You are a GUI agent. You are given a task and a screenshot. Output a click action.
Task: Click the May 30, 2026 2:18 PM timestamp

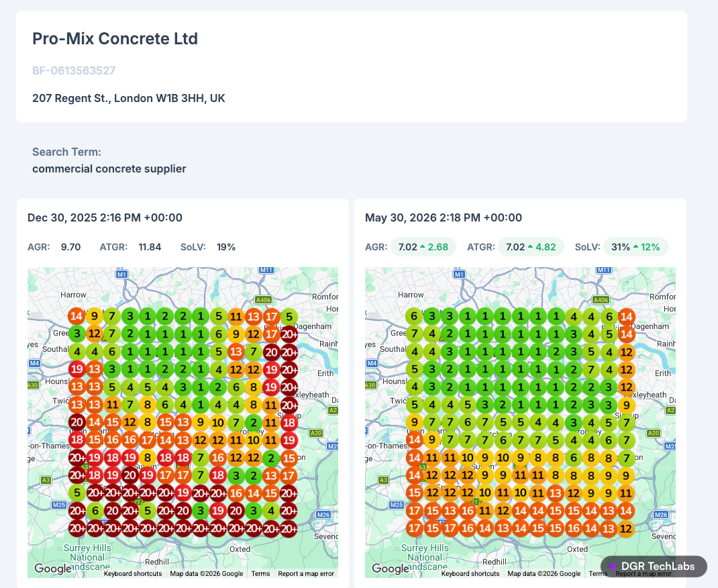(444, 217)
